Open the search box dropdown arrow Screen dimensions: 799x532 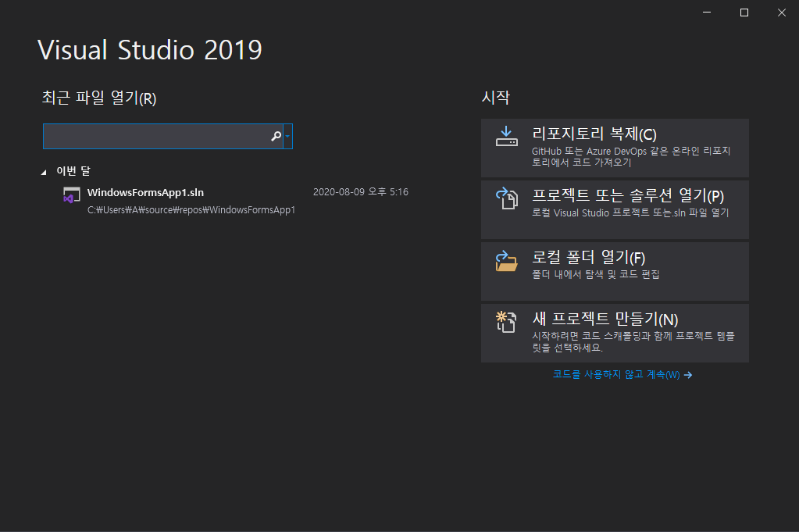pos(287,136)
